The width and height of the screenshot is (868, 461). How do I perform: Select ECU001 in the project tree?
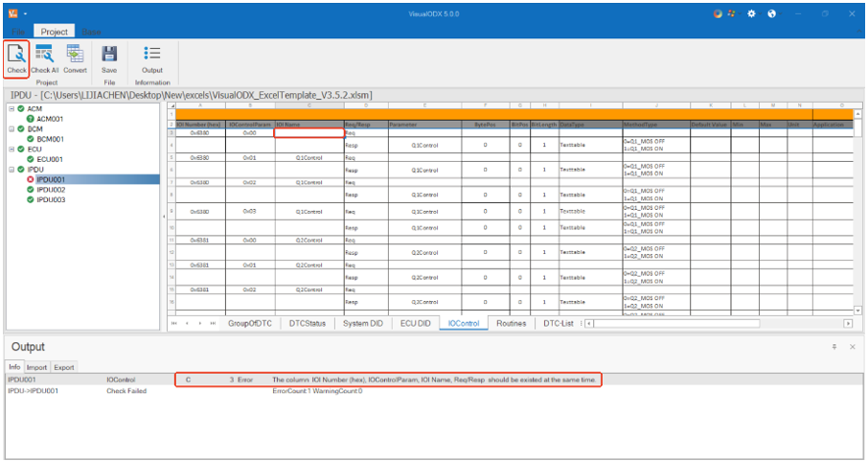click(50, 159)
